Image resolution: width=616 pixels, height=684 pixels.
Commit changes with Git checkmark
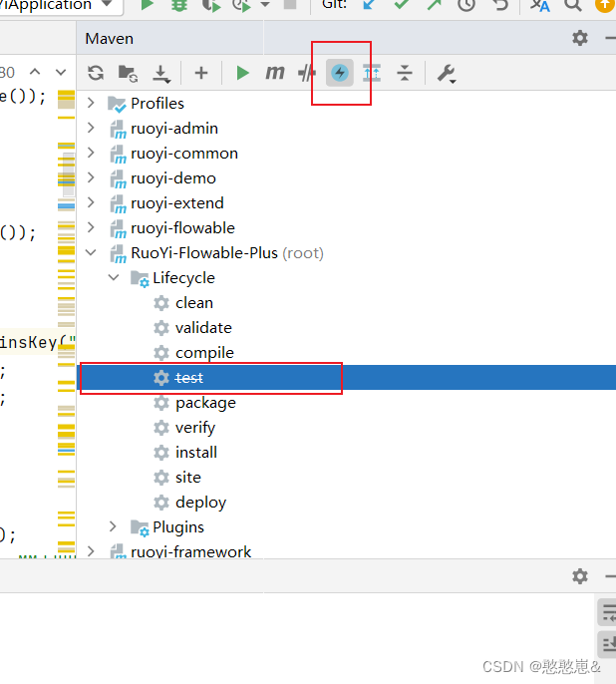(401, 4)
